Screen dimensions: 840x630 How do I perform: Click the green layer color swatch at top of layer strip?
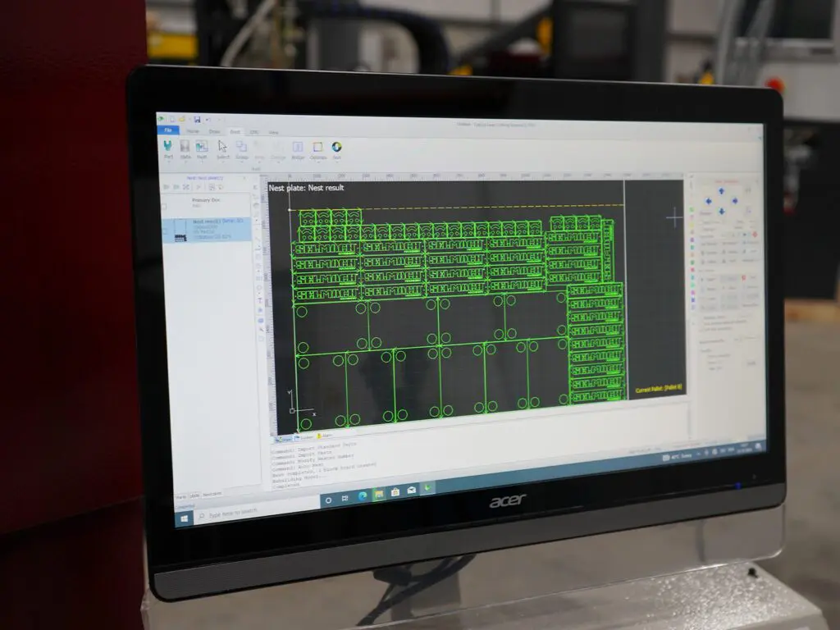692,210
